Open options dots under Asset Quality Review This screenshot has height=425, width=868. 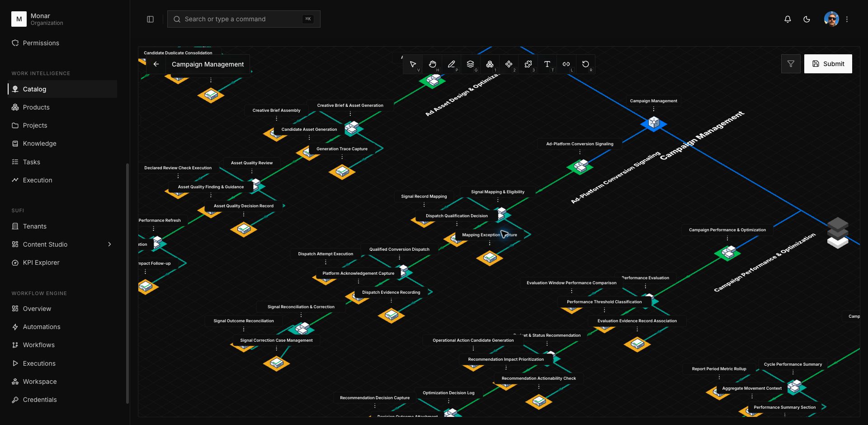[x=252, y=171]
